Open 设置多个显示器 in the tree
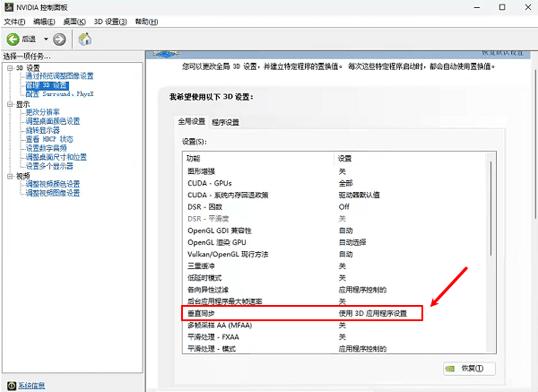The width and height of the screenshot is (538, 392). [x=49, y=166]
